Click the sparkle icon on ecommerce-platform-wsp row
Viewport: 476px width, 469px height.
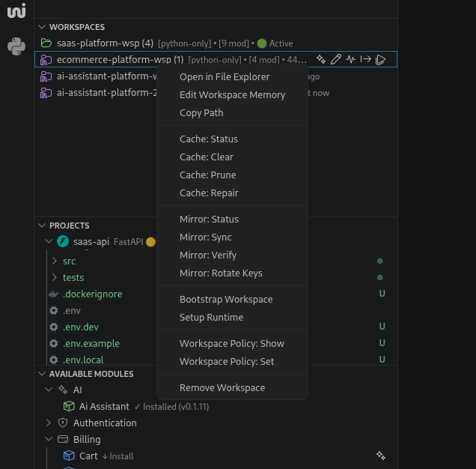pyautogui.click(x=321, y=59)
